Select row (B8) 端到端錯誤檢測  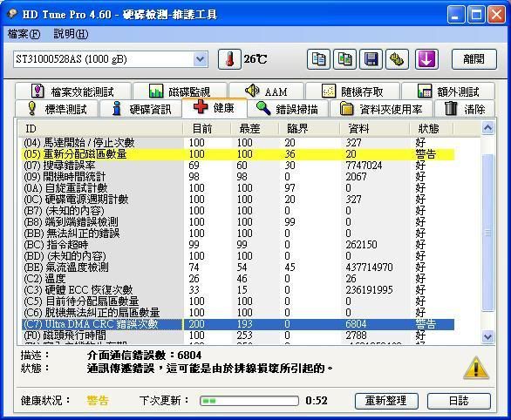coord(239,221)
